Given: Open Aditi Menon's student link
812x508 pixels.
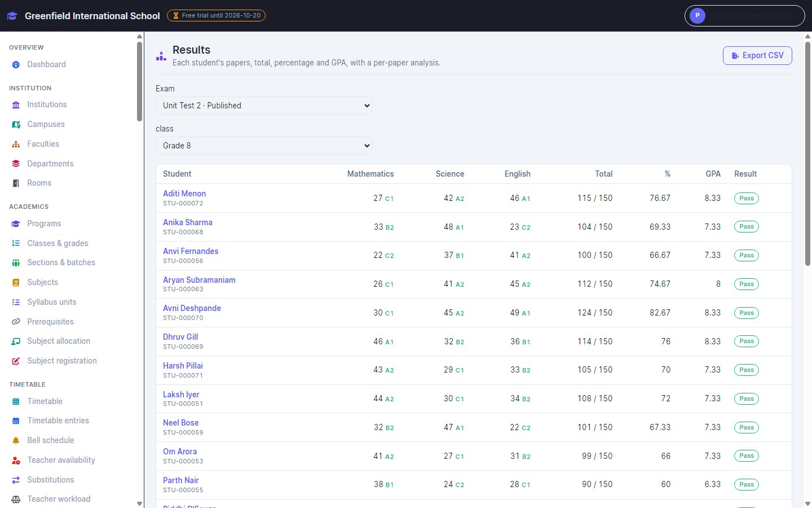Looking at the screenshot, I should pyautogui.click(x=184, y=194).
